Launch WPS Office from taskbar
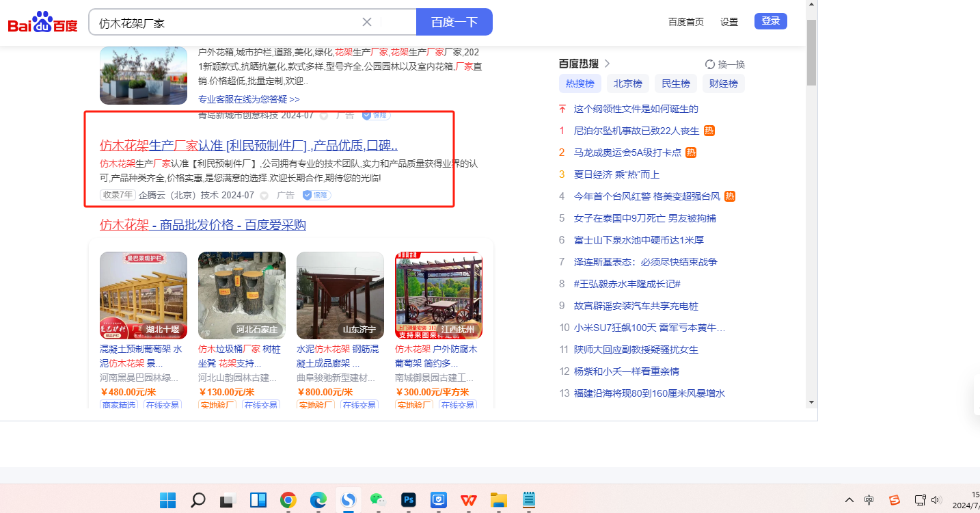 468,500
